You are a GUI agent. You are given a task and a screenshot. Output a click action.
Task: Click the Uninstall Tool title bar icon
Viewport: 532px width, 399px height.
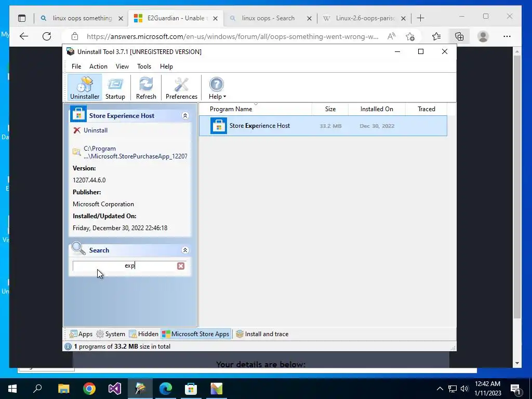pyautogui.click(x=70, y=51)
